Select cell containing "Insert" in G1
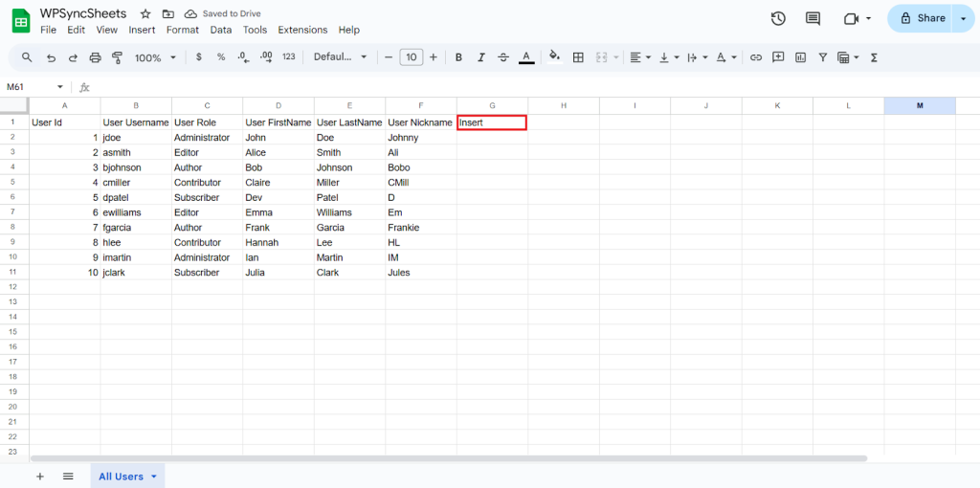980x488 pixels. pos(492,122)
